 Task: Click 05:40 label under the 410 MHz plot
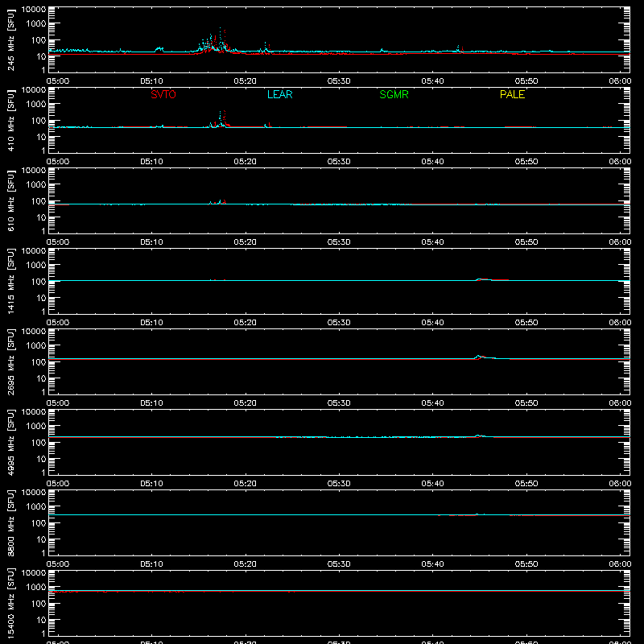coord(432,162)
